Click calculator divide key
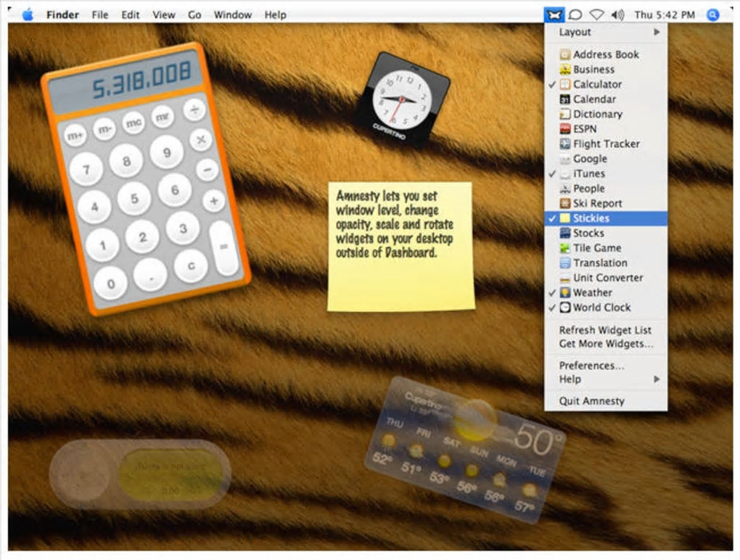 (x=194, y=110)
